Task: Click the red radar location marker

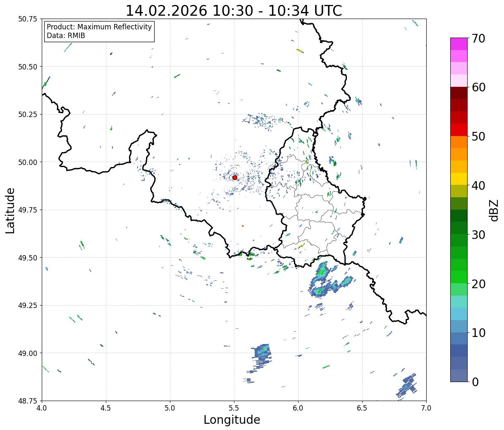Action: 235,177
